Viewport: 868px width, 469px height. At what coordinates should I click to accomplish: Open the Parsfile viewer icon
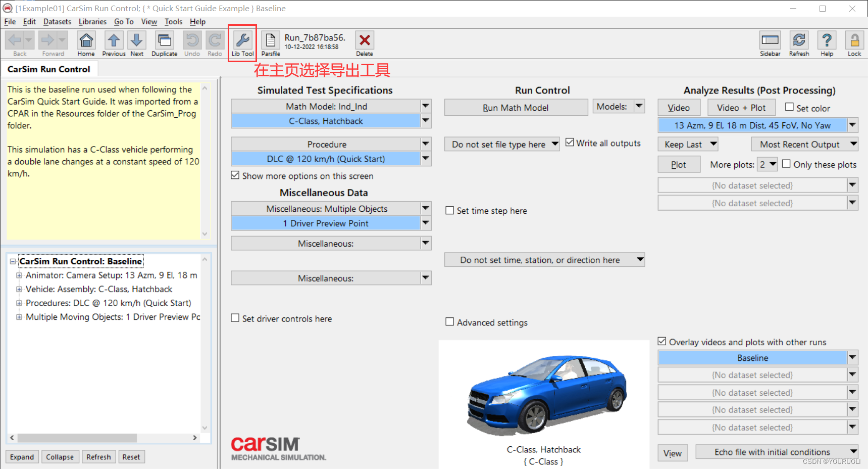271,43
